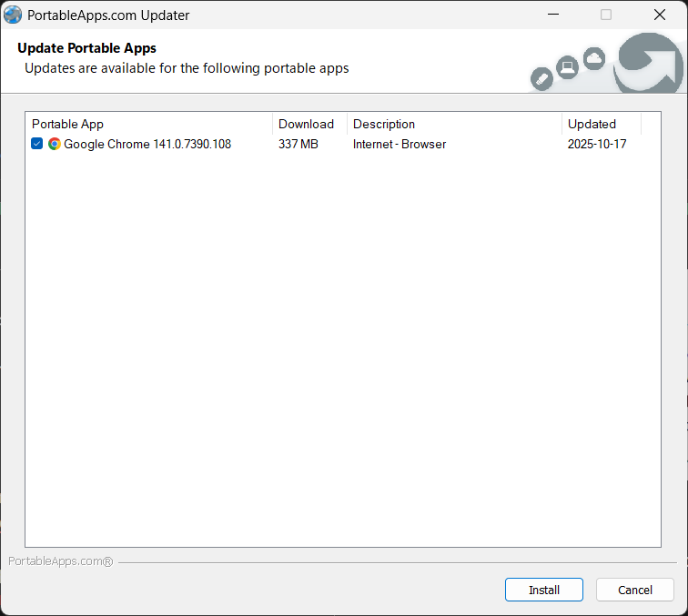Close the PortableApps.com Updater window
The image size is (688, 616).
pyautogui.click(x=660, y=15)
